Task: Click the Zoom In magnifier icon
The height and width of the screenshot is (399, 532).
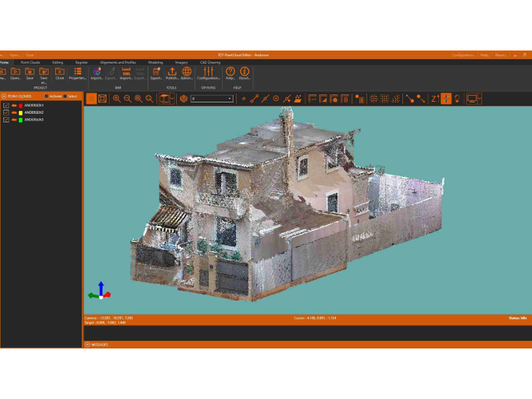Action: 117,98
